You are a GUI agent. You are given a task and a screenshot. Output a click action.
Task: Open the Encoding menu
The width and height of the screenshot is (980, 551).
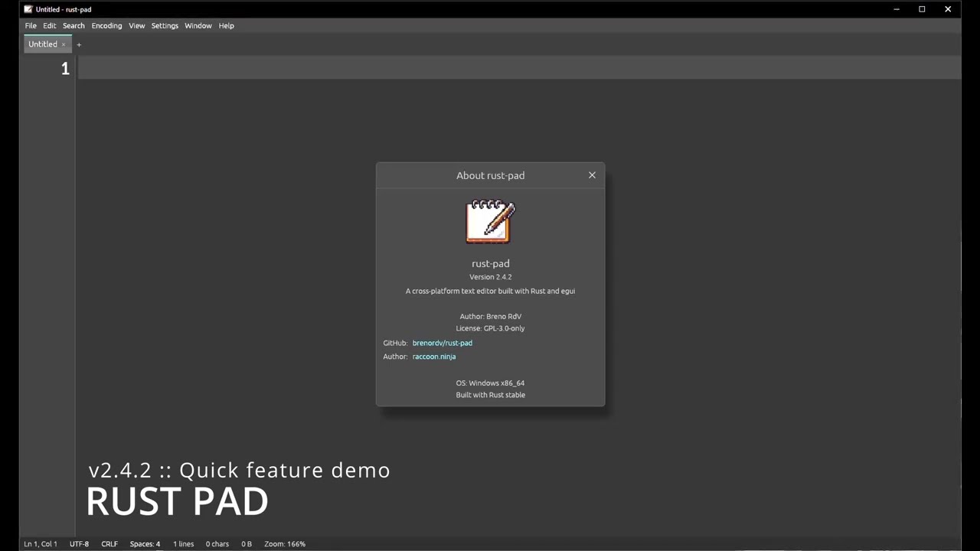pyautogui.click(x=106, y=25)
